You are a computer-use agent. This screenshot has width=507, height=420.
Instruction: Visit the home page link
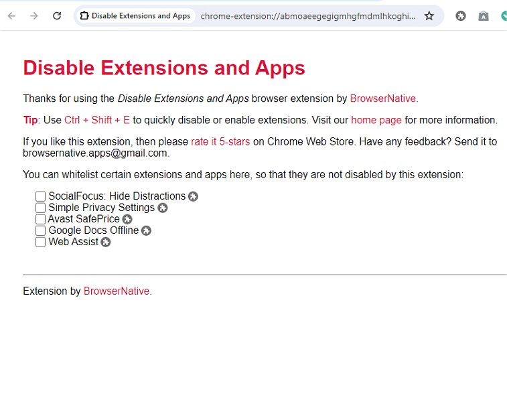(376, 121)
